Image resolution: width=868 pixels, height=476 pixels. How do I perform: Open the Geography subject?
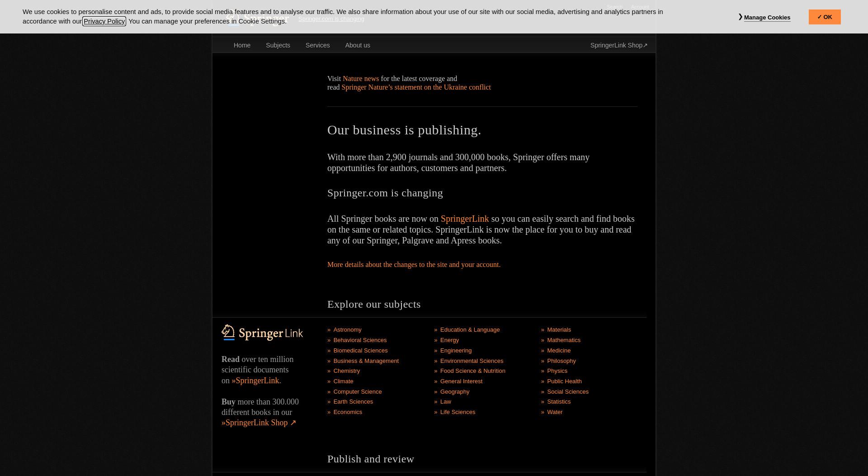click(455, 392)
